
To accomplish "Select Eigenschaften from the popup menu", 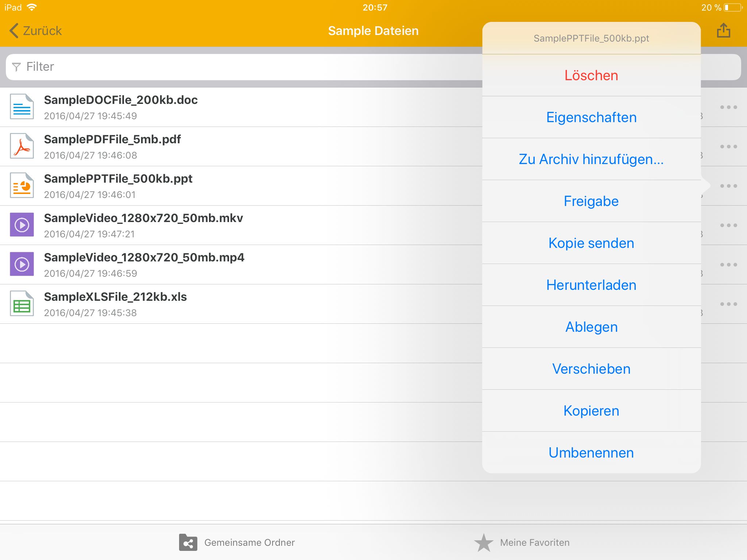I will tap(591, 117).
